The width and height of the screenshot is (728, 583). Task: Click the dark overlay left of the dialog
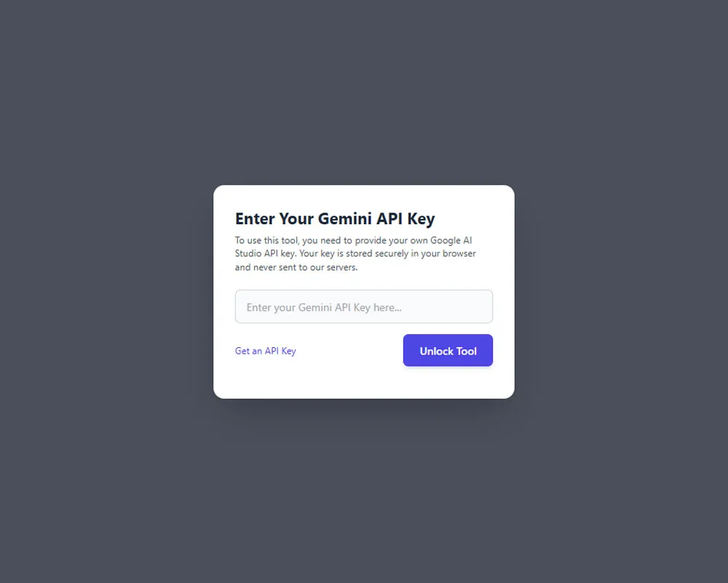coord(107,291)
